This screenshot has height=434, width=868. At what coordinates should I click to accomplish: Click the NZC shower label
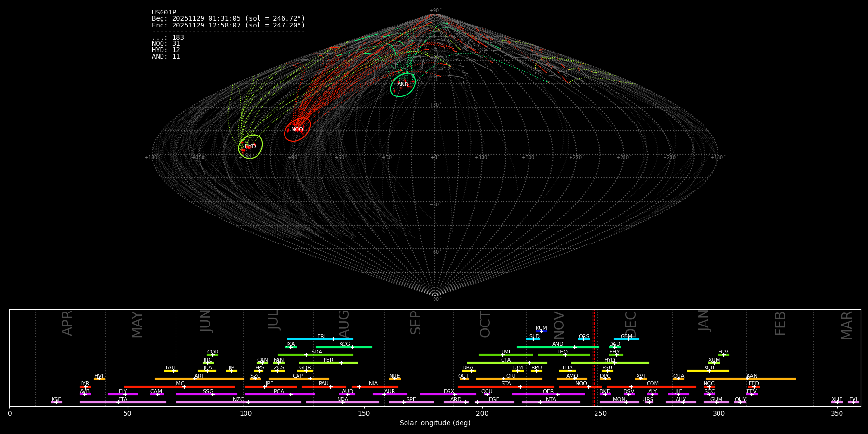[x=239, y=400]
